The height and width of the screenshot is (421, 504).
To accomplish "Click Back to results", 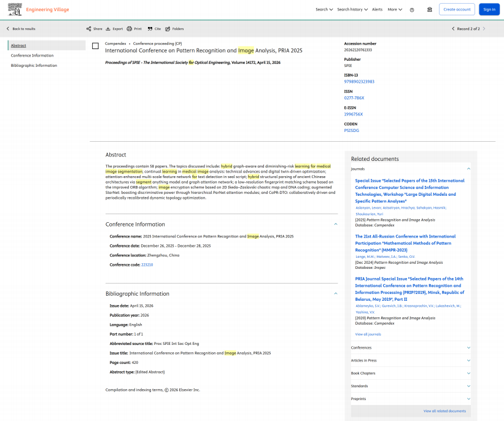I will click(21, 29).
